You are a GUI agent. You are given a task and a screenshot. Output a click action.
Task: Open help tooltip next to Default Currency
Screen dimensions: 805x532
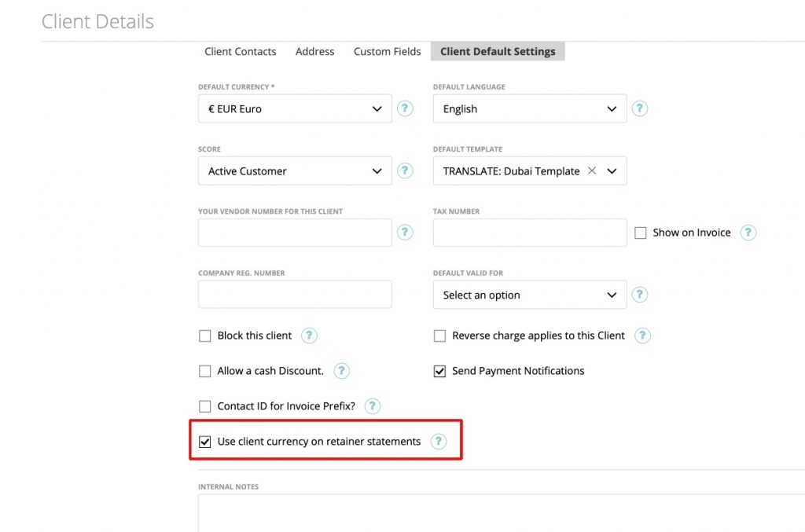(x=405, y=108)
